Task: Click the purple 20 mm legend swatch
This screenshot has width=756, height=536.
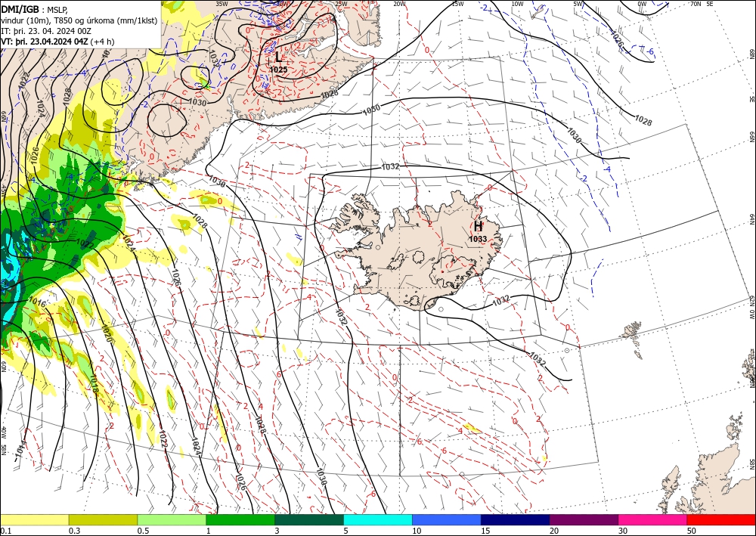Action: (x=584, y=519)
